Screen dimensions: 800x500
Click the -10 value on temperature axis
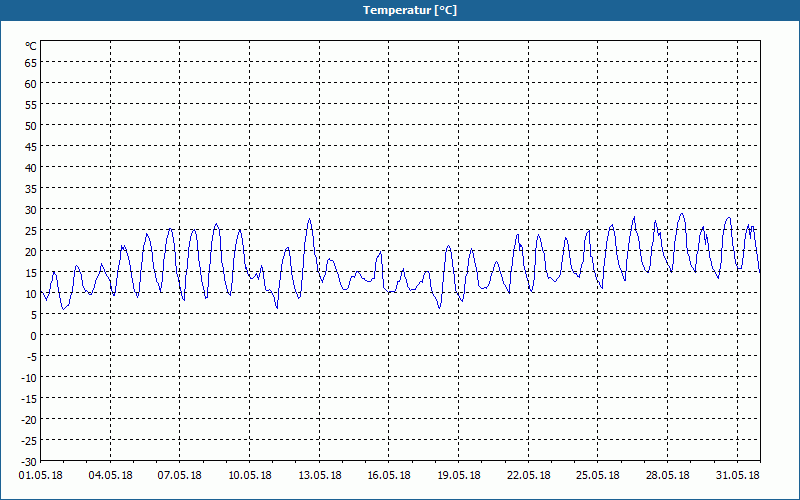coord(29,377)
